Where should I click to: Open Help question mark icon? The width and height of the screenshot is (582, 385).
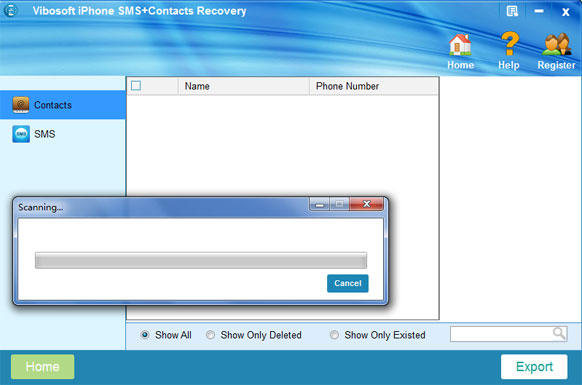pos(509,44)
